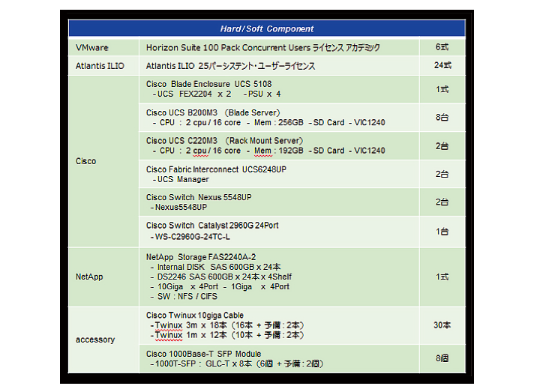Viewport: 540px width, 392px height.
Task: Select 'Cisco 1000Base-T SFP Module' line
Action: click(203, 354)
